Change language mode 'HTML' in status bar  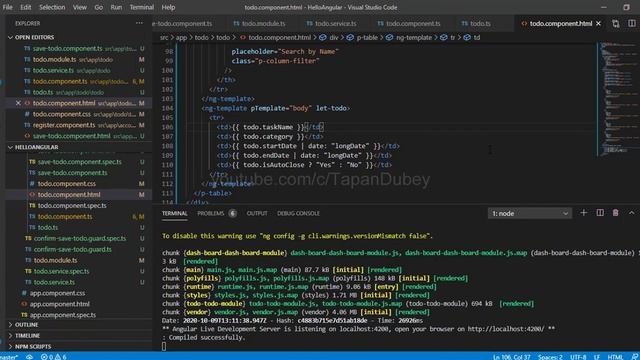615,357
